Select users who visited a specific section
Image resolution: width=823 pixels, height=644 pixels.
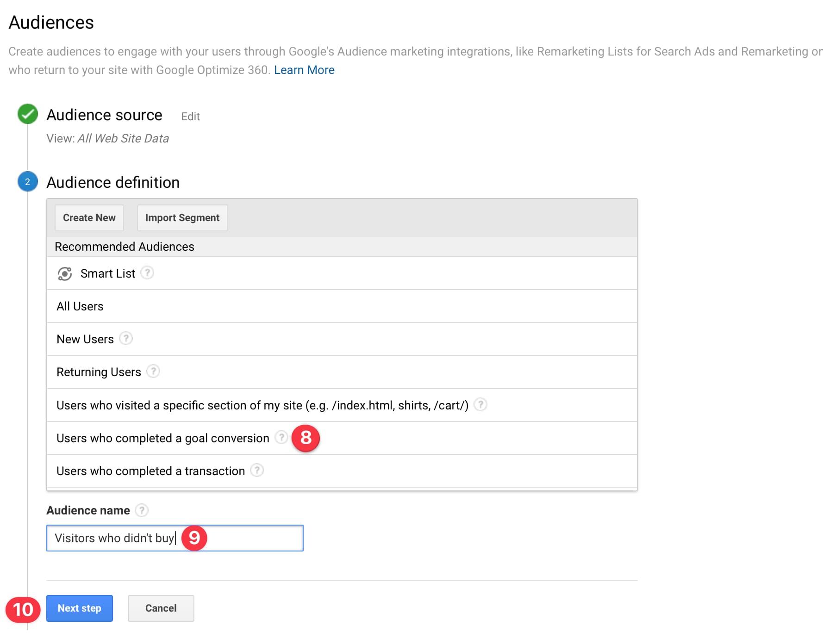click(x=342, y=405)
